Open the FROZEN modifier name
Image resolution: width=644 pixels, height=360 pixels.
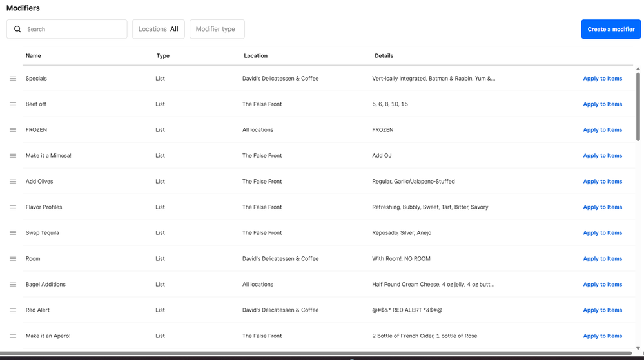click(x=36, y=129)
